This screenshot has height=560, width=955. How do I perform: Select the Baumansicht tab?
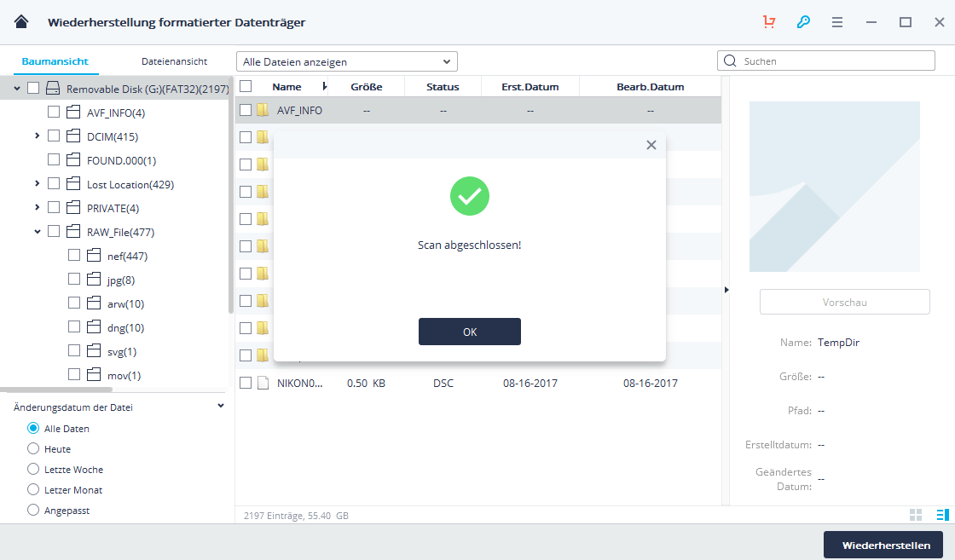tap(55, 61)
